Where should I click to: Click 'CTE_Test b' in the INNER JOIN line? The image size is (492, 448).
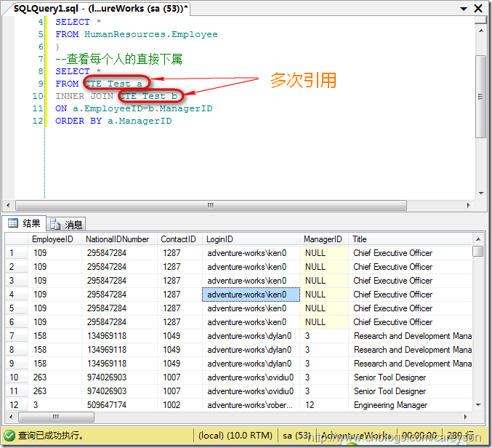148,96
